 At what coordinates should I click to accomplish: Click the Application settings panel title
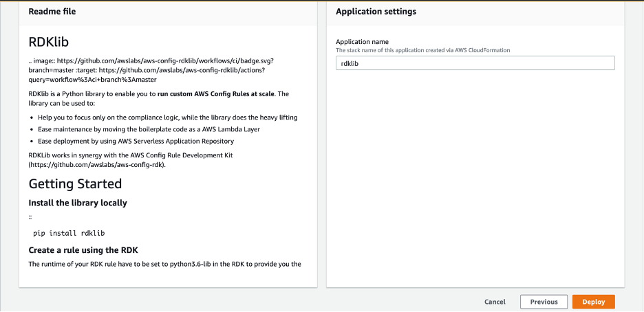pos(376,12)
